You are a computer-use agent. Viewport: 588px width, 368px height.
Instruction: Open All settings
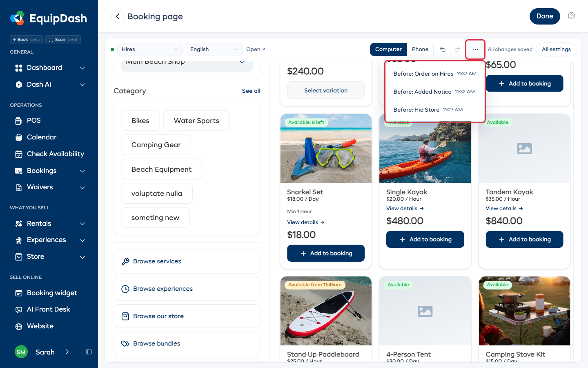pyautogui.click(x=556, y=49)
